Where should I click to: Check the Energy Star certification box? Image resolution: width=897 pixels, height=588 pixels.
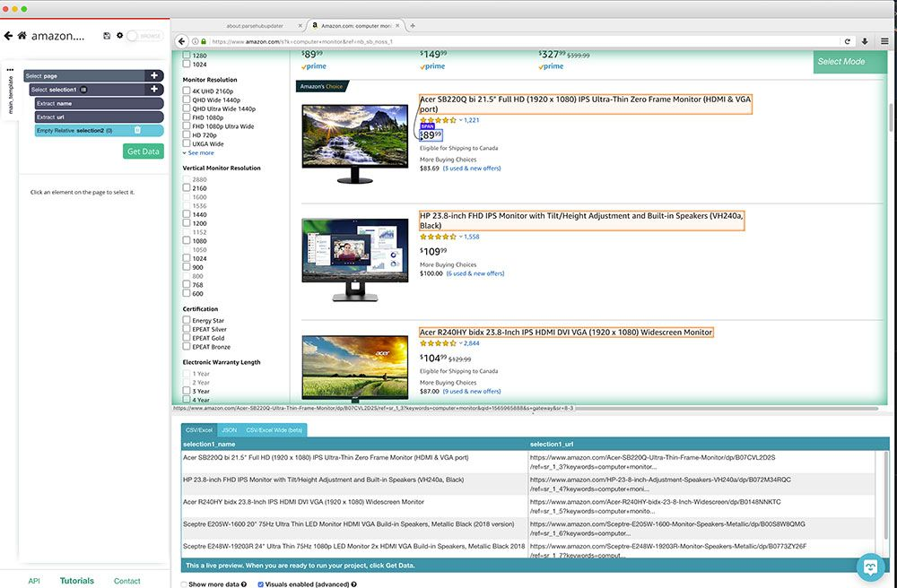tap(187, 320)
